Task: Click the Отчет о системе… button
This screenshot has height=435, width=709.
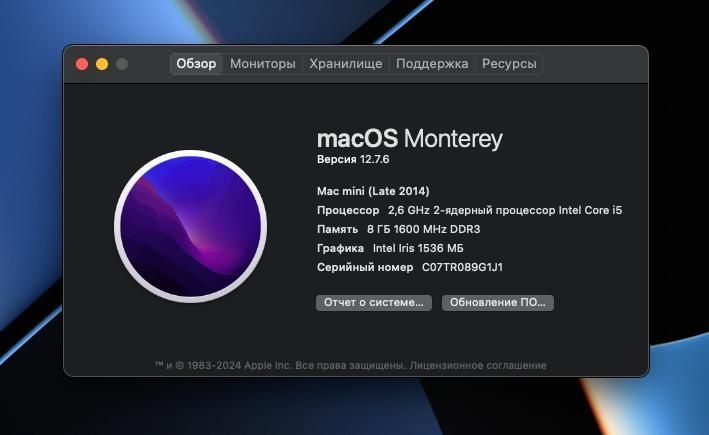Action: tap(374, 303)
